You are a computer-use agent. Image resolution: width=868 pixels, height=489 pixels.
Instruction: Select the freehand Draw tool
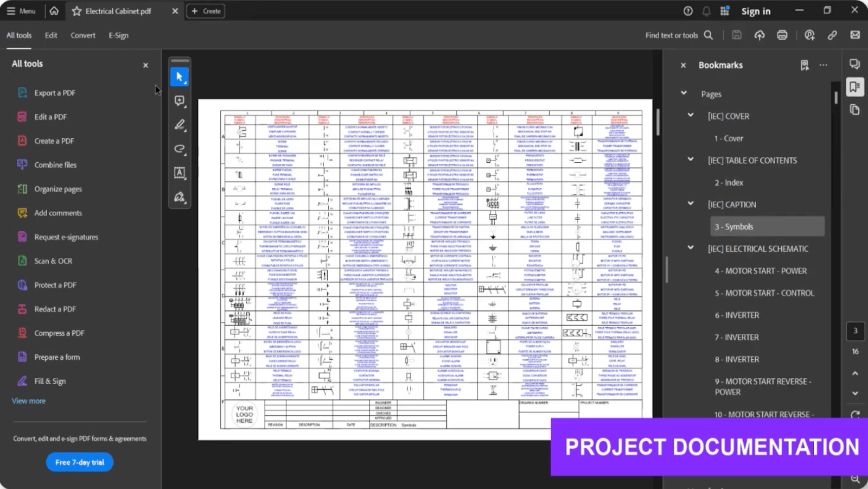(180, 149)
